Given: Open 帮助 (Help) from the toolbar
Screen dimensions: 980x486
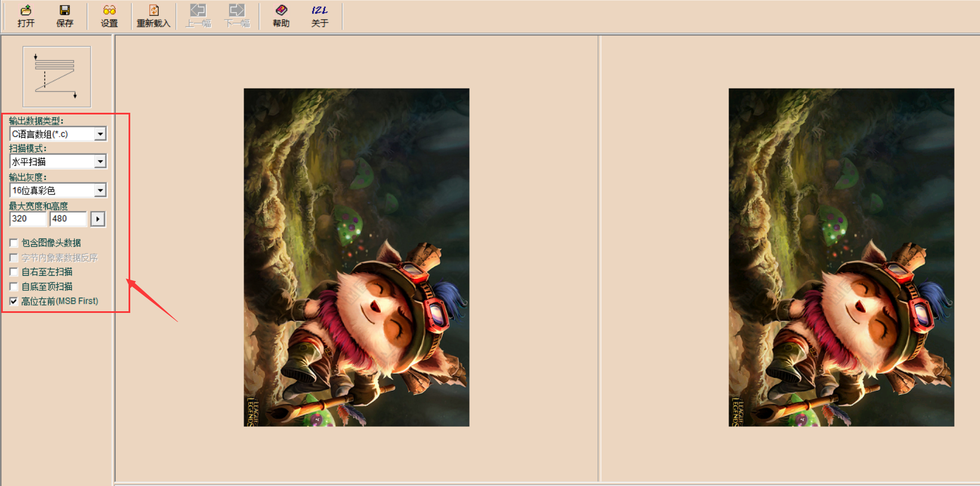Looking at the screenshot, I should click(x=281, y=16).
